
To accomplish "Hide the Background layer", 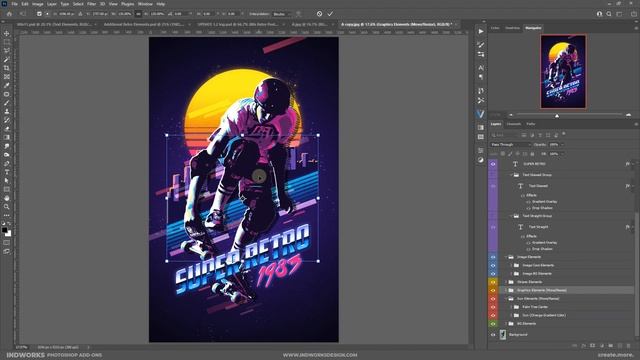I will pos(493,335).
